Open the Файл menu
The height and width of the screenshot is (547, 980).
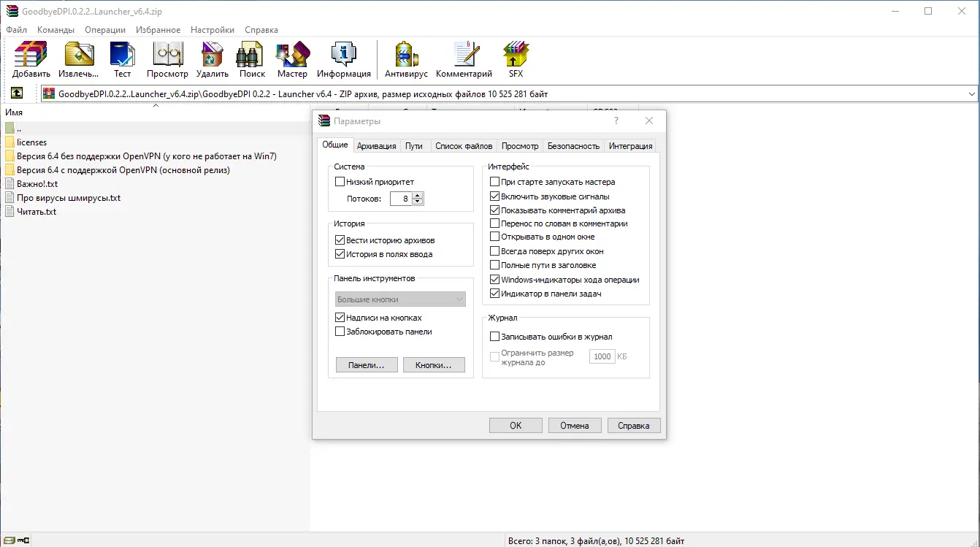pyautogui.click(x=17, y=30)
